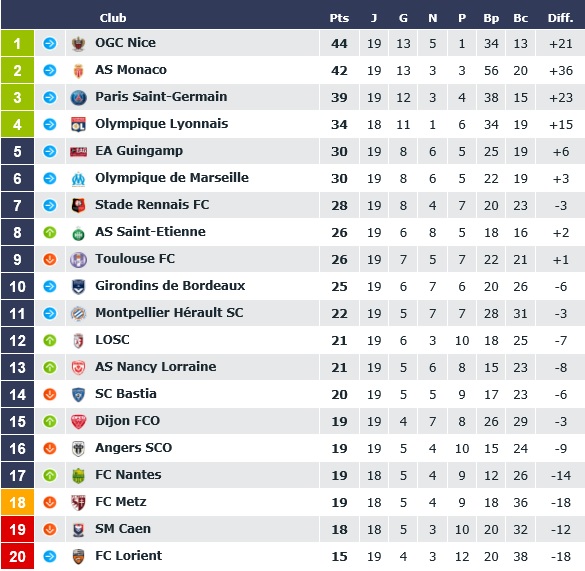Image resolution: width=585 pixels, height=571 pixels.
Task: Click the Paris Saint-Germain logo
Action: (x=78, y=98)
